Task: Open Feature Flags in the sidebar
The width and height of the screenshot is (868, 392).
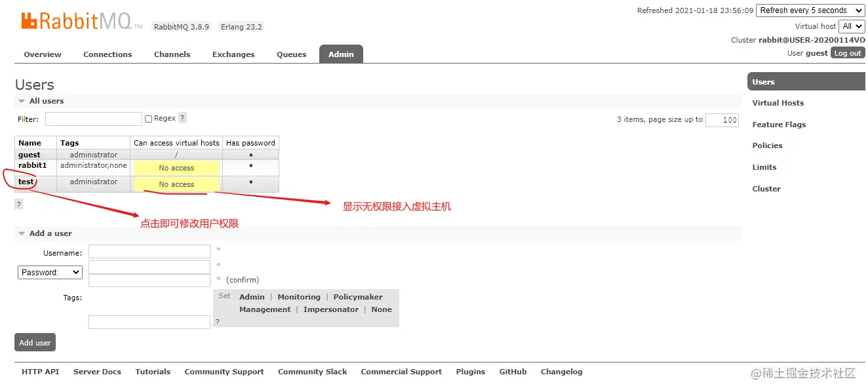Action: [x=779, y=125]
